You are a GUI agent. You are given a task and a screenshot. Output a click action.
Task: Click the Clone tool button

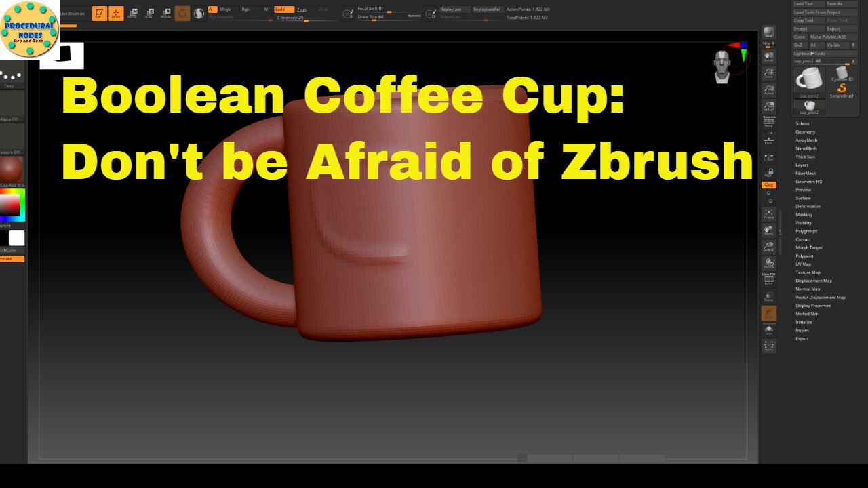800,37
